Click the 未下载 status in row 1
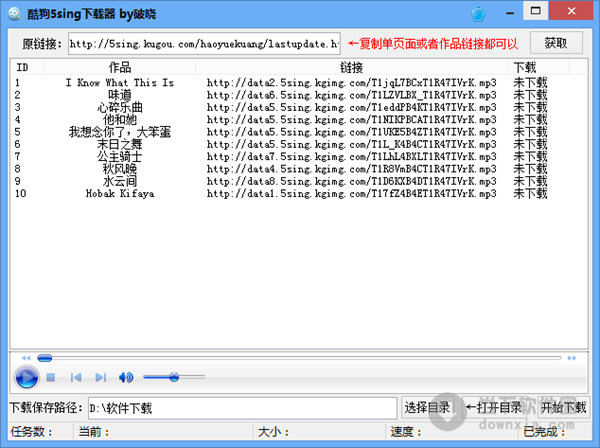The width and height of the screenshot is (600, 448). [x=530, y=83]
